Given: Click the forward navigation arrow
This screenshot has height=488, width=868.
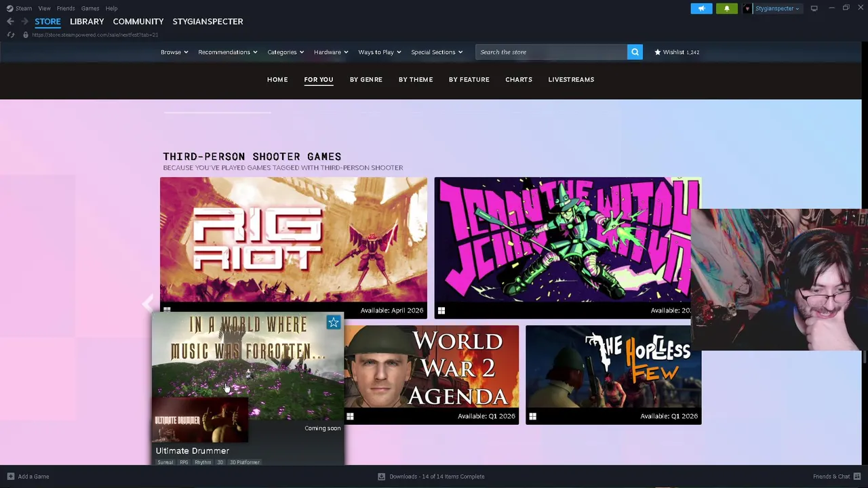Looking at the screenshot, I should pos(25,22).
